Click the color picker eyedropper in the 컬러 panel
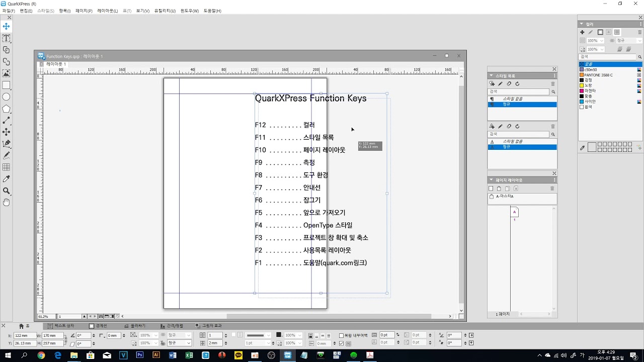644x362 pixels. point(582,148)
